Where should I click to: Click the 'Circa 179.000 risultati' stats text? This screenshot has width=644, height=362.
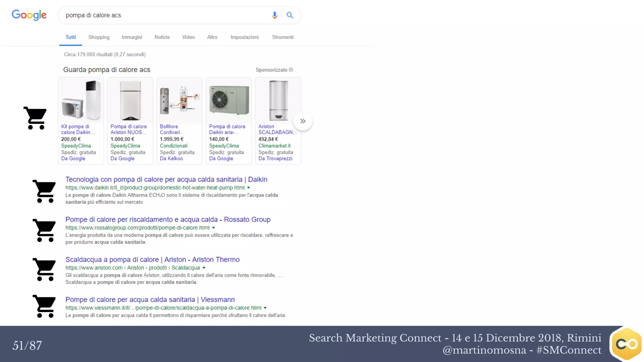[105, 54]
